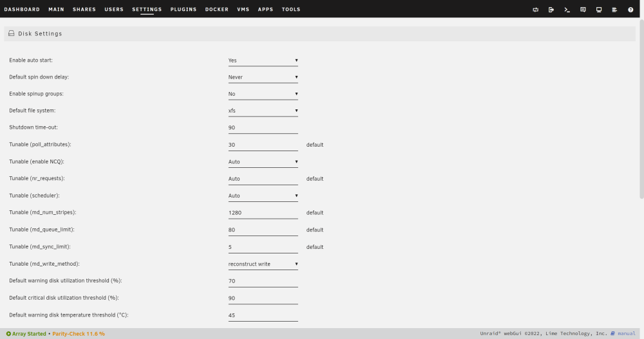Screen dimensions: 644x339
Task: Click the Disk Settings heading text
Action: tap(40, 33)
